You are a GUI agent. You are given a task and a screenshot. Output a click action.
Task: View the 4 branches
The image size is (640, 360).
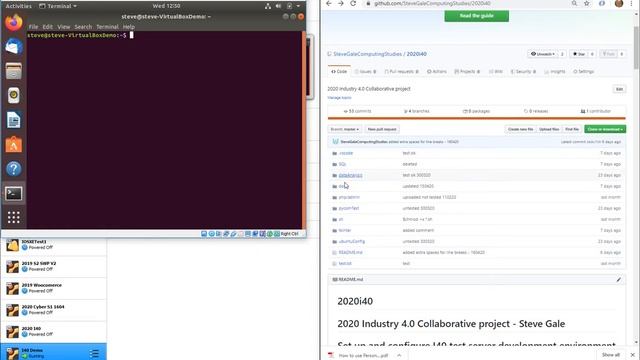pos(416,111)
